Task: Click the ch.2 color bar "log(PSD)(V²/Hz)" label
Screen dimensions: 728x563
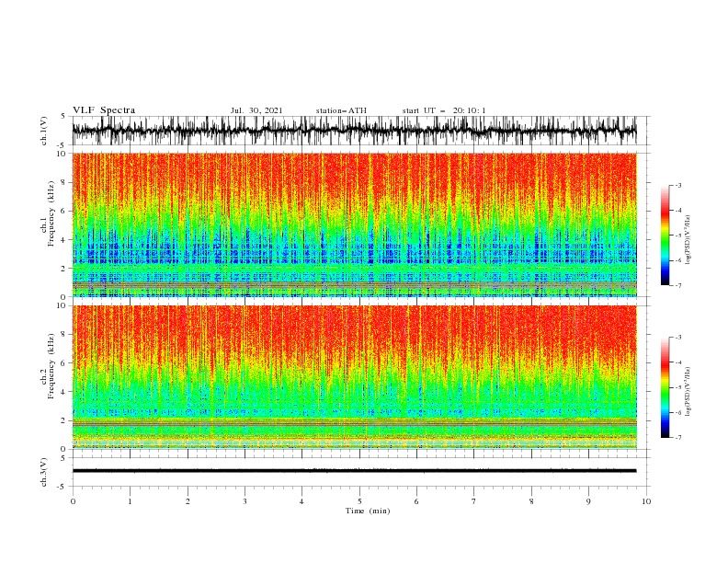Action: [x=688, y=391]
